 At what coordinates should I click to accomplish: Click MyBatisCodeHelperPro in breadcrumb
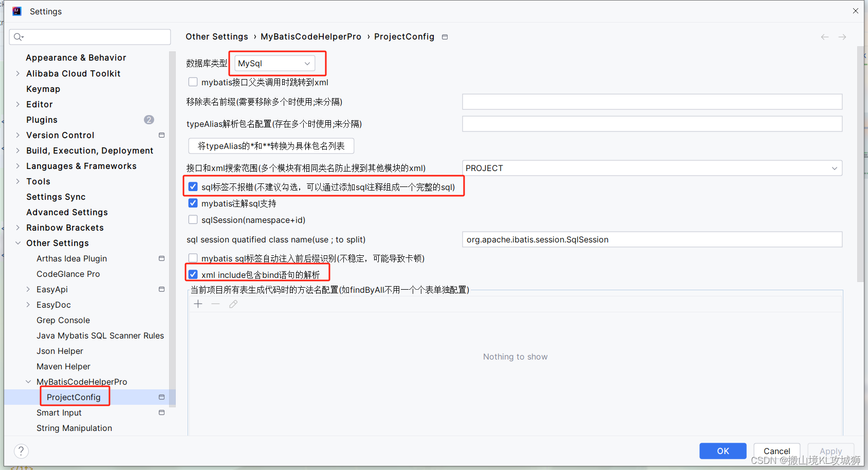(x=311, y=36)
